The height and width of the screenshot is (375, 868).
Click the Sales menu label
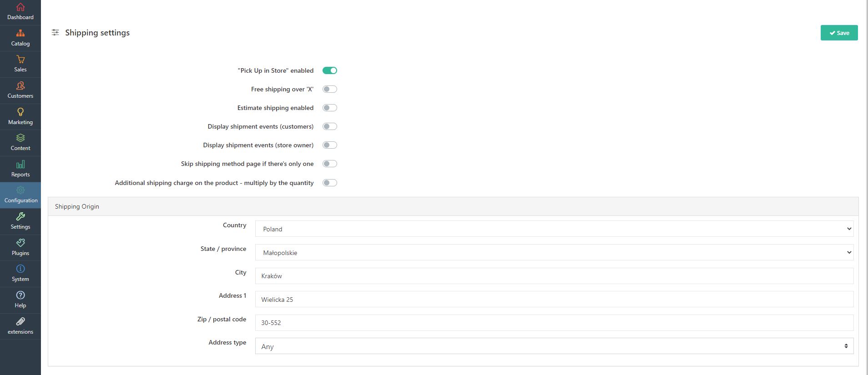coord(20,70)
